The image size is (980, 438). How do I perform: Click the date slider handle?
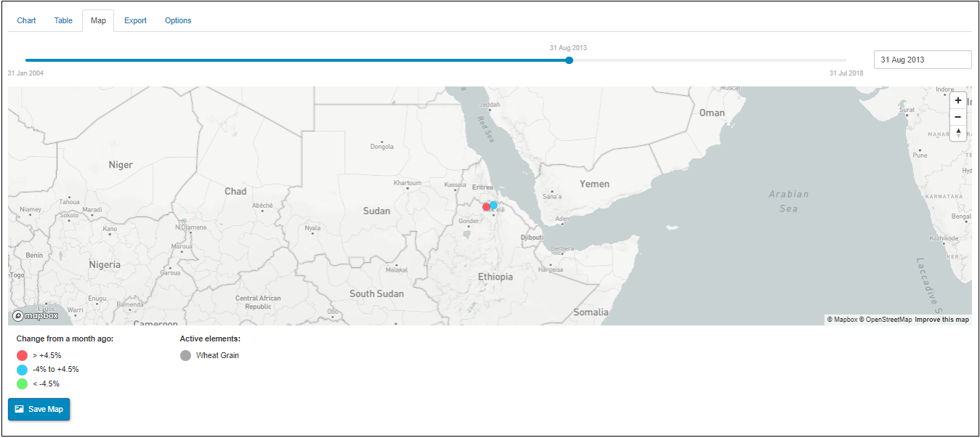[x=569, y=60]
